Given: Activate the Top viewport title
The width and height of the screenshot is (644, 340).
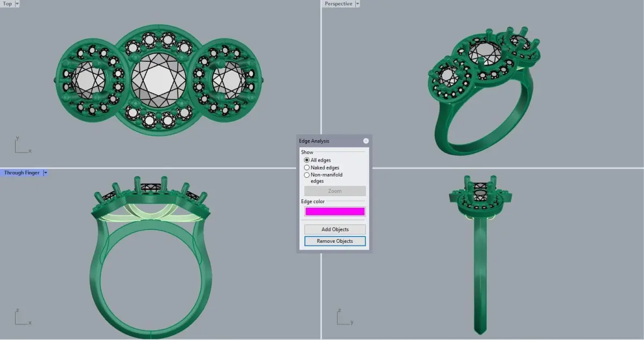Looking at the screenshot, I should click(x=8, y=4).
